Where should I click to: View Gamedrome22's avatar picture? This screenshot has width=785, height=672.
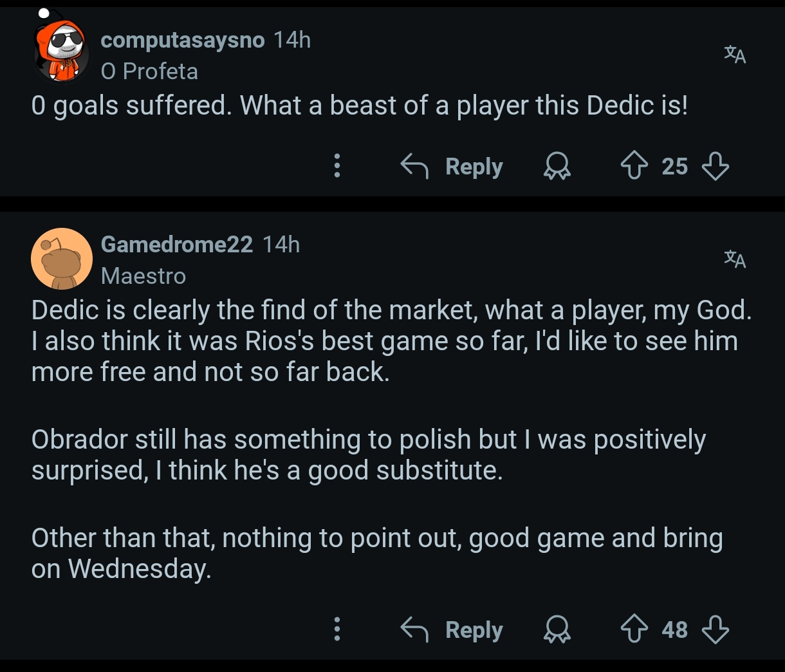pyautogui.click(x=62, y=259)
